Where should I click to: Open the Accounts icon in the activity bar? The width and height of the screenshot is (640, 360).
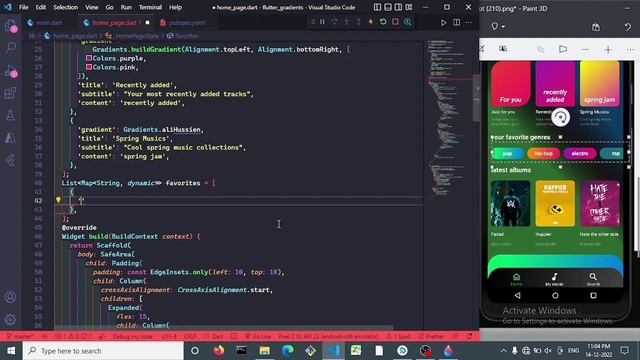[x=10, y=297]
